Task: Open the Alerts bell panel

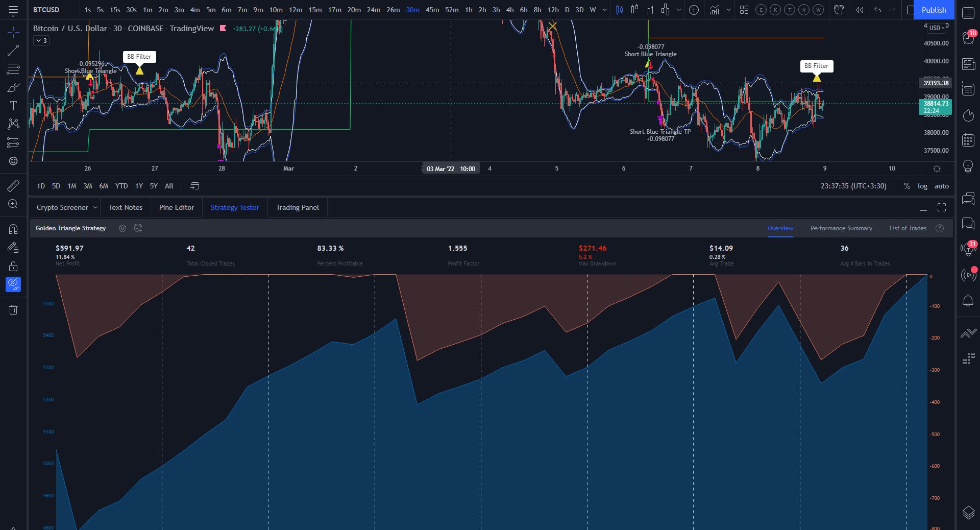Action: (968, 300)
